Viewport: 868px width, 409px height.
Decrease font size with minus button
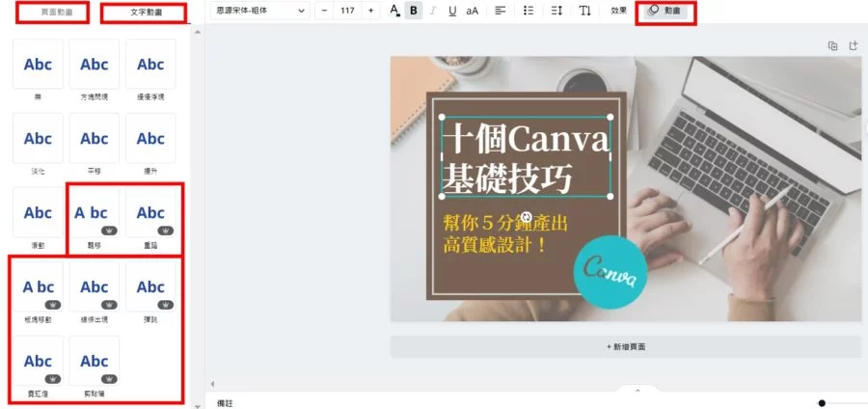point(324,11)
